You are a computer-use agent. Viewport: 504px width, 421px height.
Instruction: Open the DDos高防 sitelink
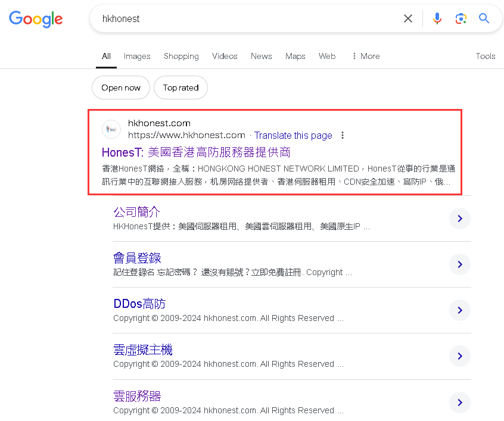tap(139, 304)
